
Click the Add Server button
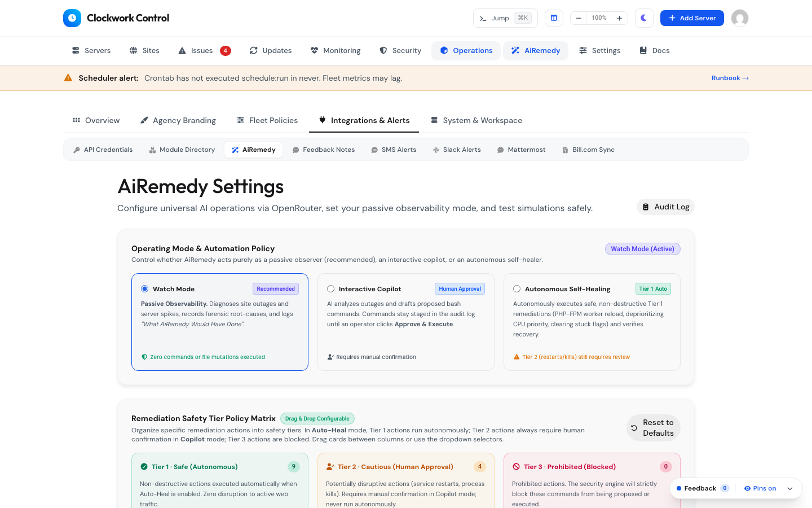coord(692,18)
